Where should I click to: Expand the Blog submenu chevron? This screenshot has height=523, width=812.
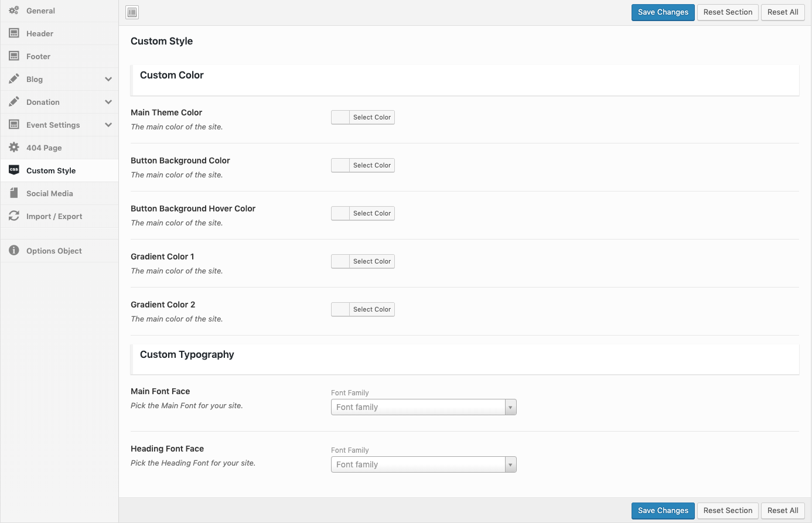coord(108,79)
